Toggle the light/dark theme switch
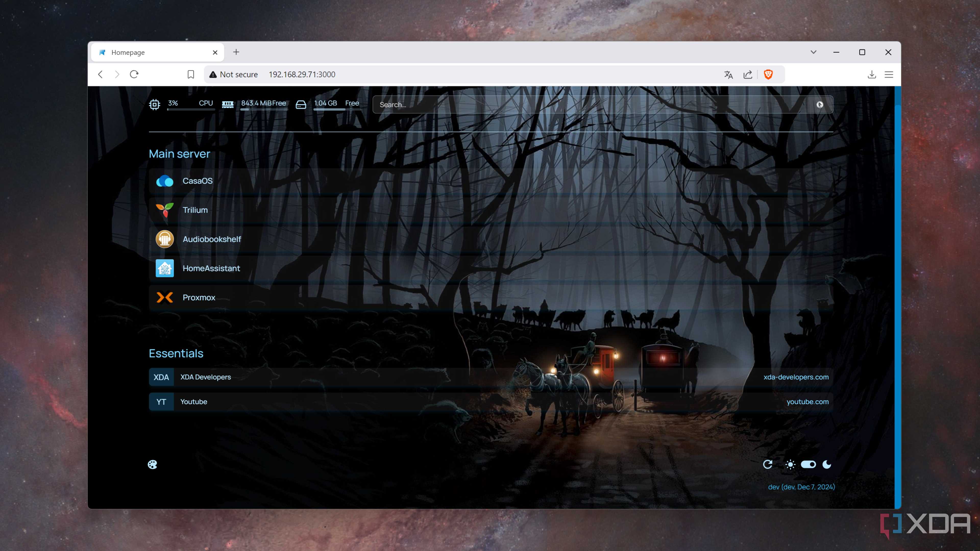This screenshot has height=551, width=980. click(x=808, y=464)
